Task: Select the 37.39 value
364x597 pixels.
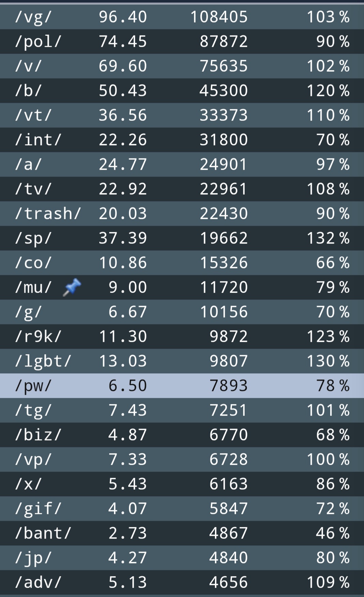Action: pyautogui.click(x=123, y=238)
